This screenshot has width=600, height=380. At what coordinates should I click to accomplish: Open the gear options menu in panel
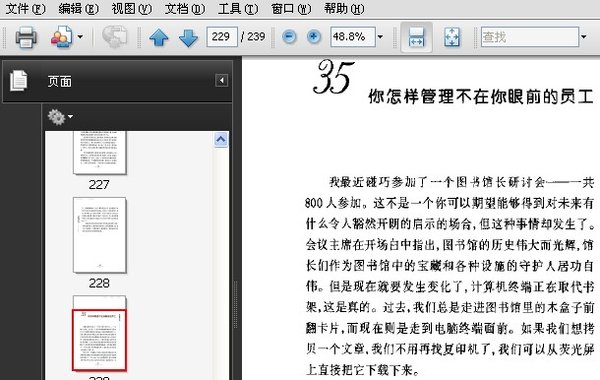[x=60, y=117]
